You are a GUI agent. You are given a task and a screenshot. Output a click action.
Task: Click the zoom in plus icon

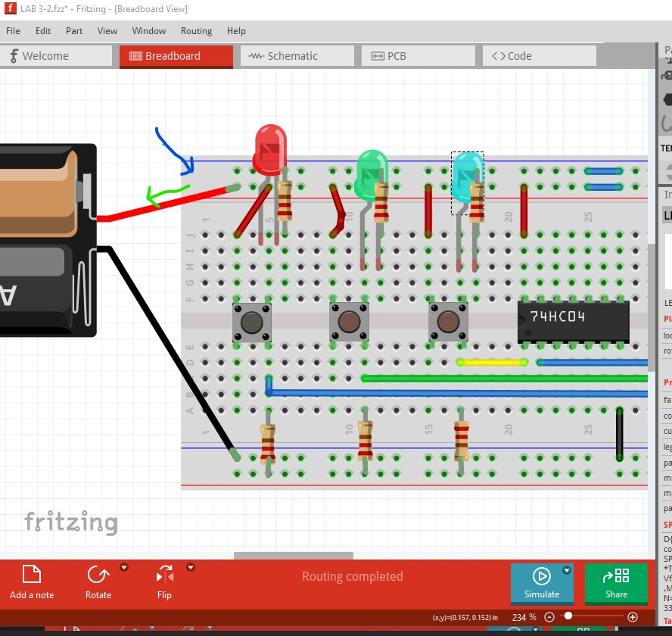[x=633, y=617]
